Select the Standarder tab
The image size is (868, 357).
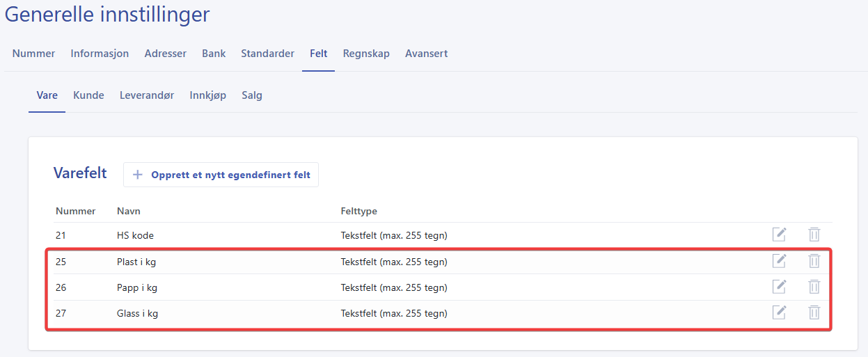tap(267, 54)
